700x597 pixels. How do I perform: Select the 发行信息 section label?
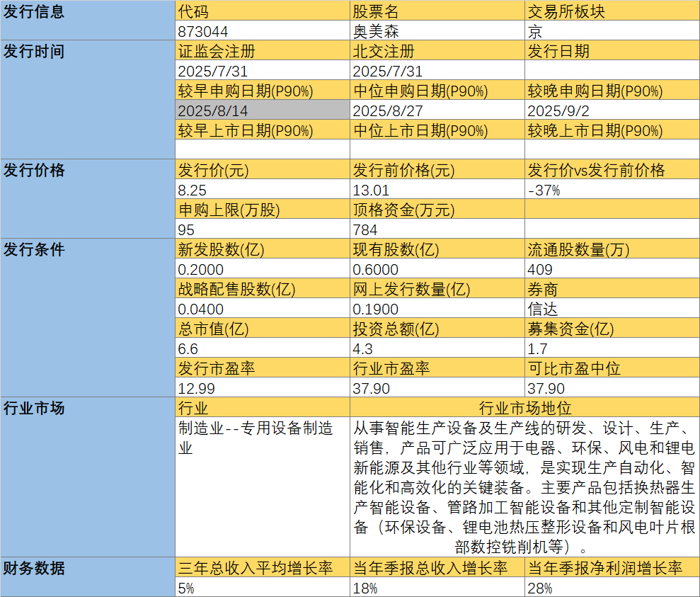tap(88, 20)
